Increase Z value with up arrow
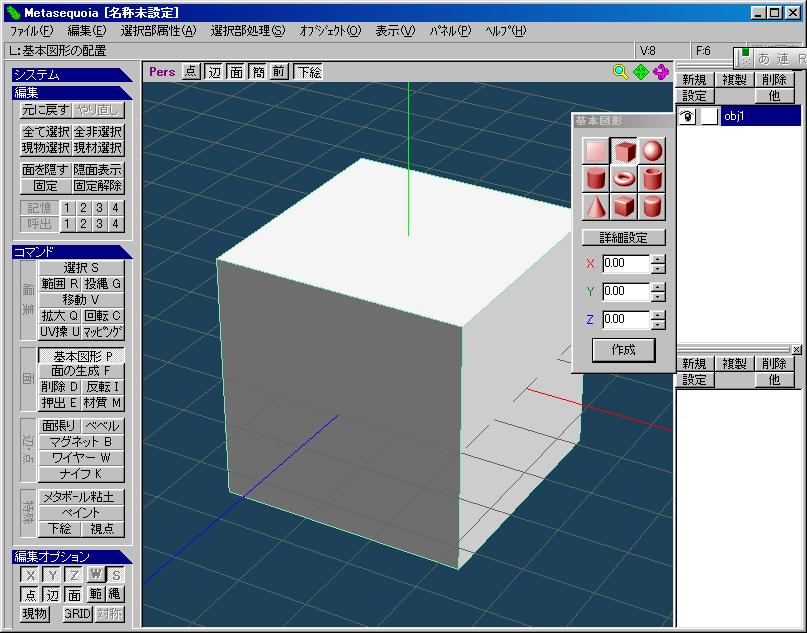The height and width of the screenshot is (633, 807). tap(658, 314)
